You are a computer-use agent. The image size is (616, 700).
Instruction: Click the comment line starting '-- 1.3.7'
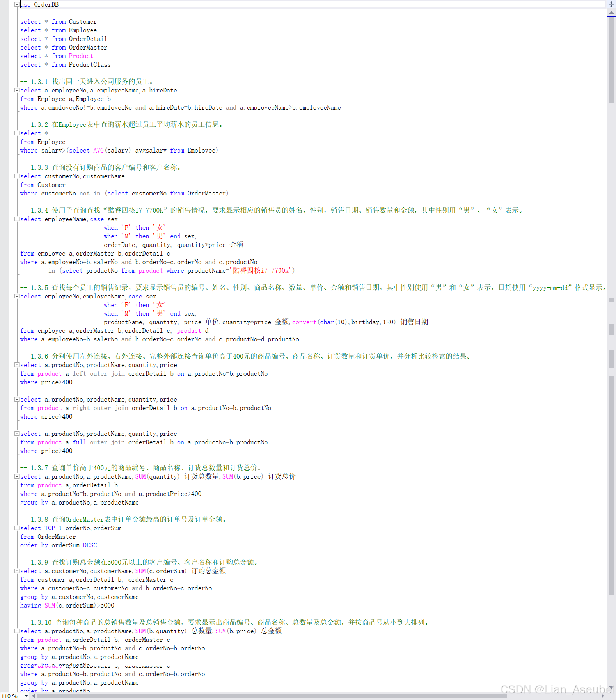click(x=142, y=468)
